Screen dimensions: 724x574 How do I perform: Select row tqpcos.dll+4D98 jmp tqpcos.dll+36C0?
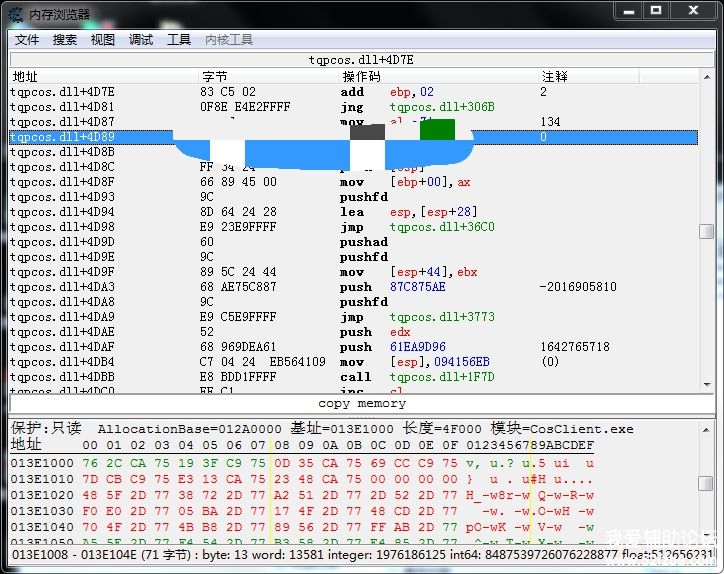click(x=354, y=227)
